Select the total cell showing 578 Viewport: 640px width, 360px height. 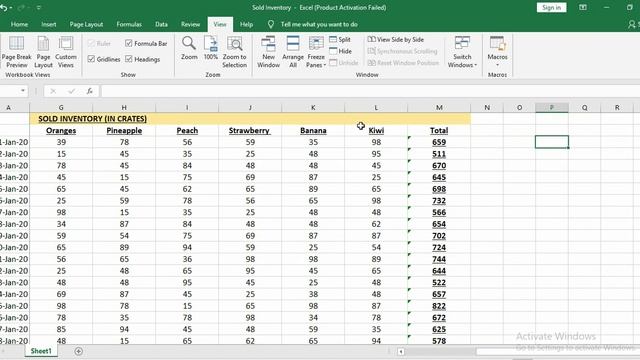(439, 341)
